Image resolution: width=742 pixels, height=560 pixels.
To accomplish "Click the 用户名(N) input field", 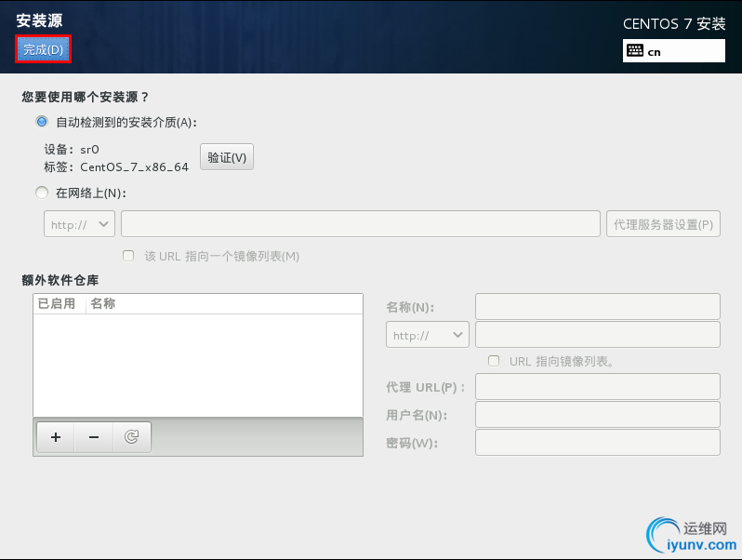I will [598, 414].
